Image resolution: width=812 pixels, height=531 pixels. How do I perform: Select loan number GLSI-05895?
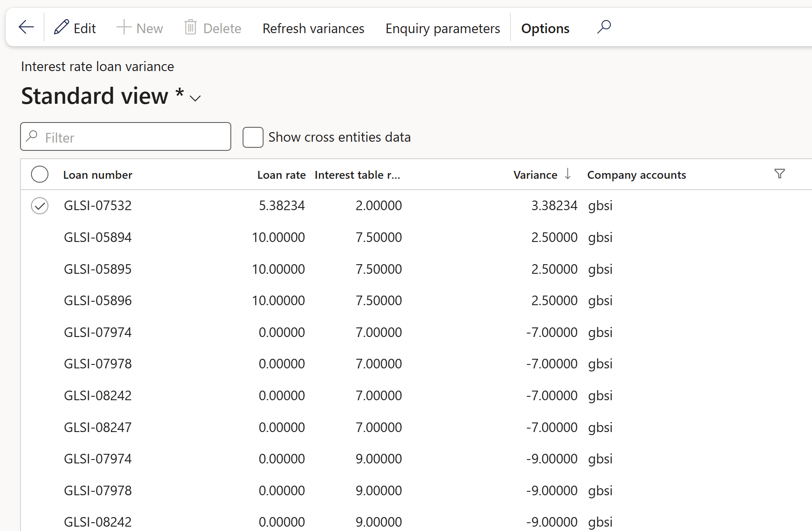point(98,269)
